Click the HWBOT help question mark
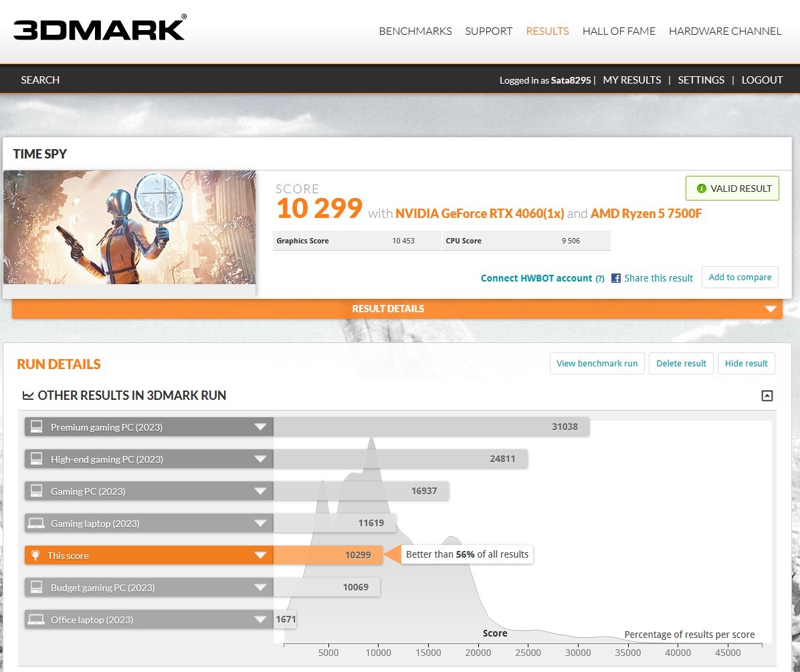Screen dimensions: 800x672 600,278
